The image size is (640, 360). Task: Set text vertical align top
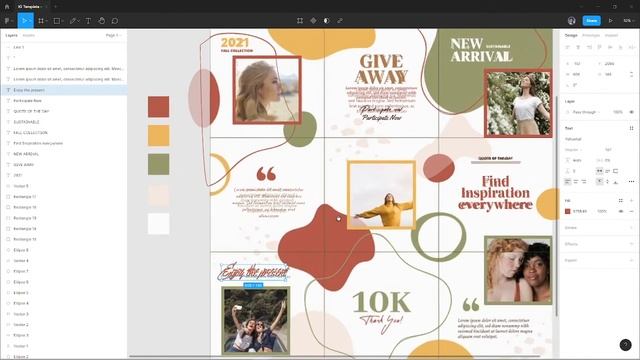600,181
